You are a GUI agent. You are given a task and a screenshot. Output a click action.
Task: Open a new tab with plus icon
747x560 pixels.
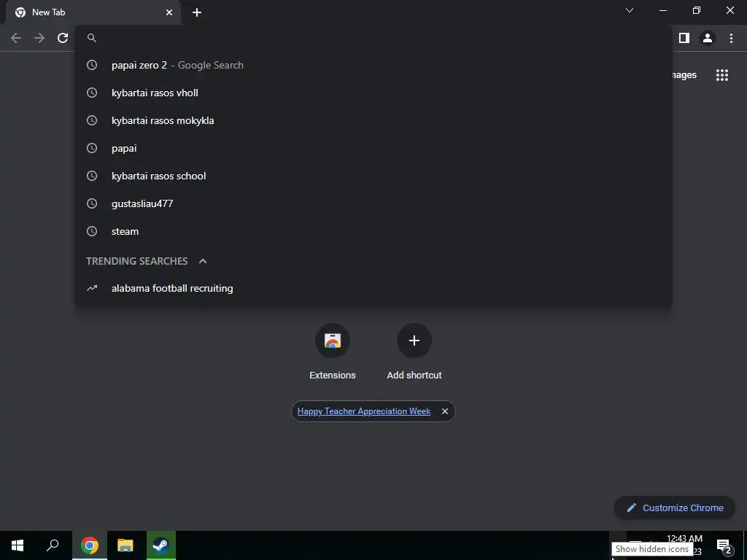point(197,12)
